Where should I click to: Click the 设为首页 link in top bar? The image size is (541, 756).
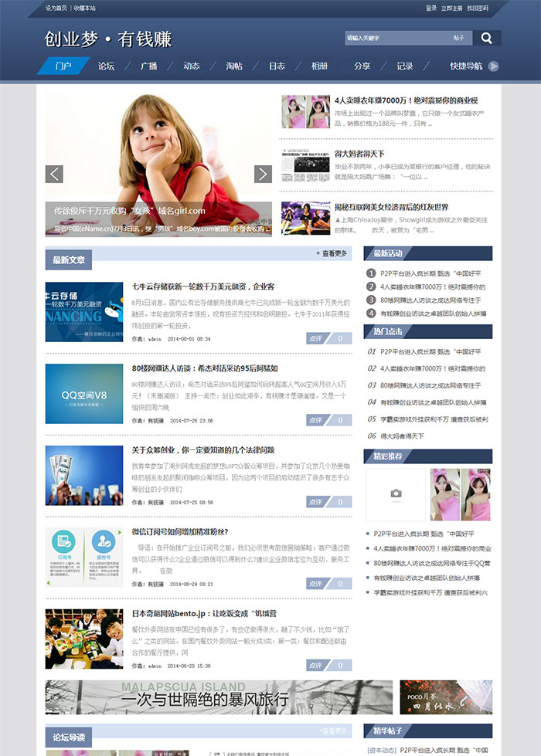click(56, 8)
